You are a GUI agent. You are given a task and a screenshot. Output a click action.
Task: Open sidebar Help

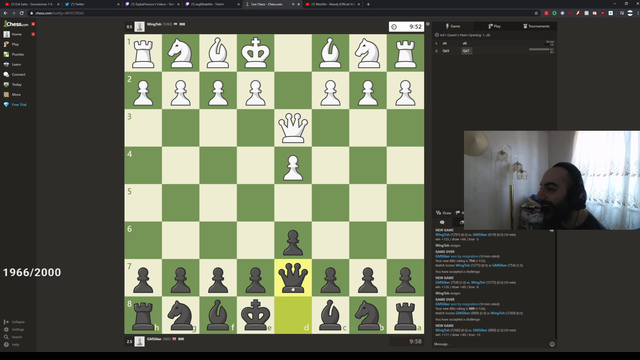(x=12, y=344)
